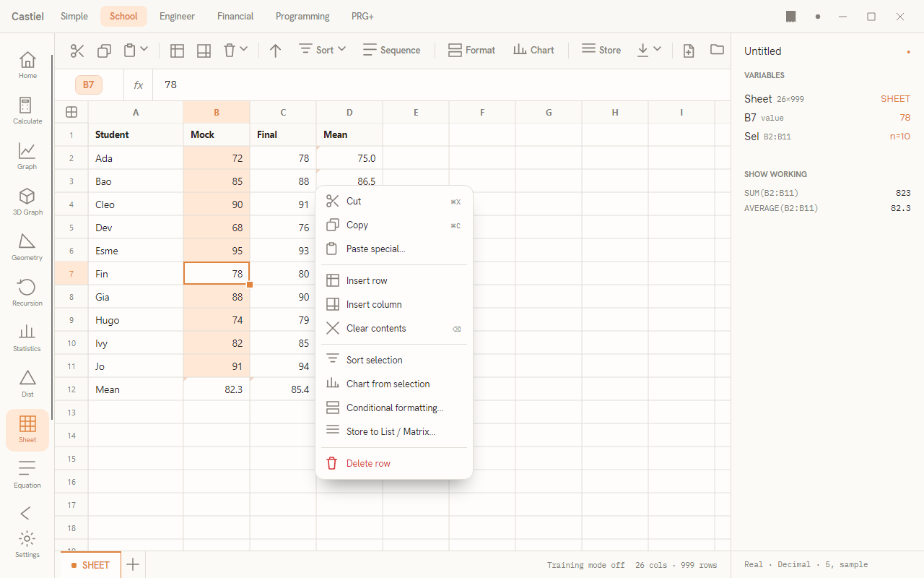Switch to the Programming mode tab
The height and width of the screenshot is (578, 924).
point(302,16)
